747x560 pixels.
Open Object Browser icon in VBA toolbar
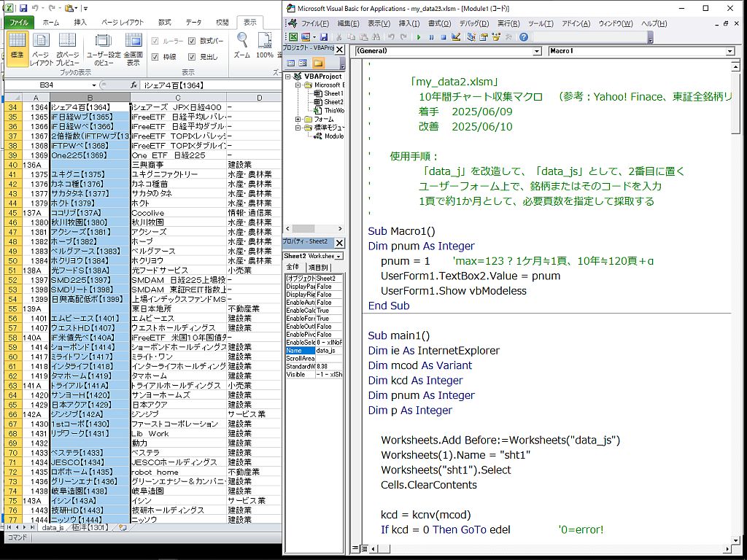pyautogui.click(x=496, y=36)
